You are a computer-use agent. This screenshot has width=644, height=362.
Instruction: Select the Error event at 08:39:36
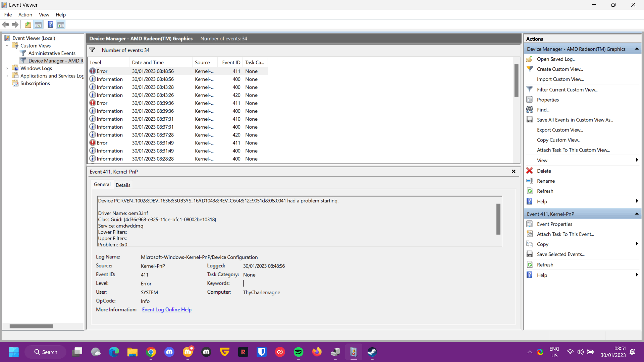click(x=178, y=103)
